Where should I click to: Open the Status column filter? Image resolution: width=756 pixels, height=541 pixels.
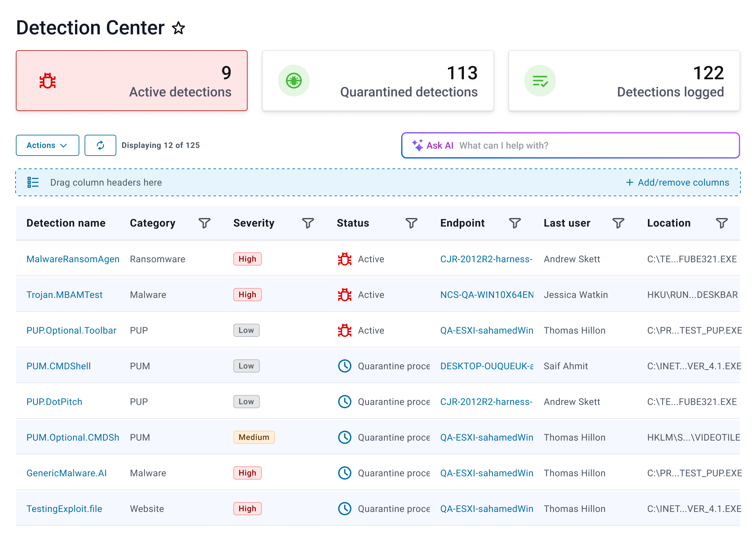point(411,223)
